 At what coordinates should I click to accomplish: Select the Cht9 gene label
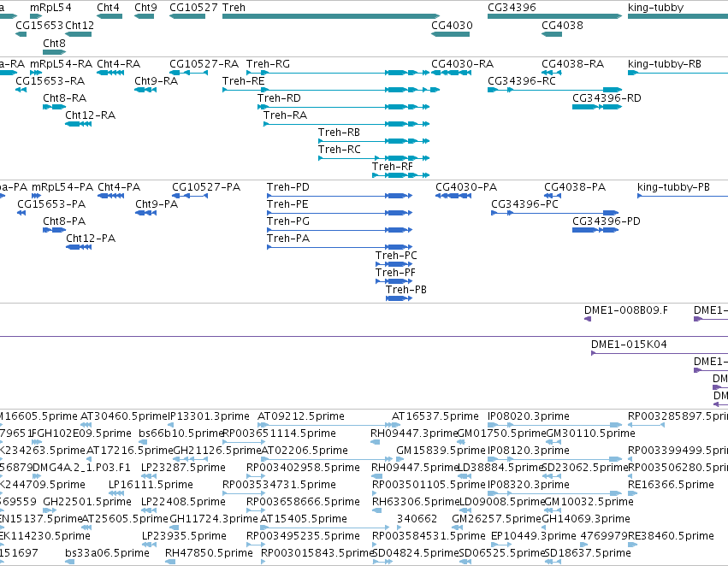(145, 8)
